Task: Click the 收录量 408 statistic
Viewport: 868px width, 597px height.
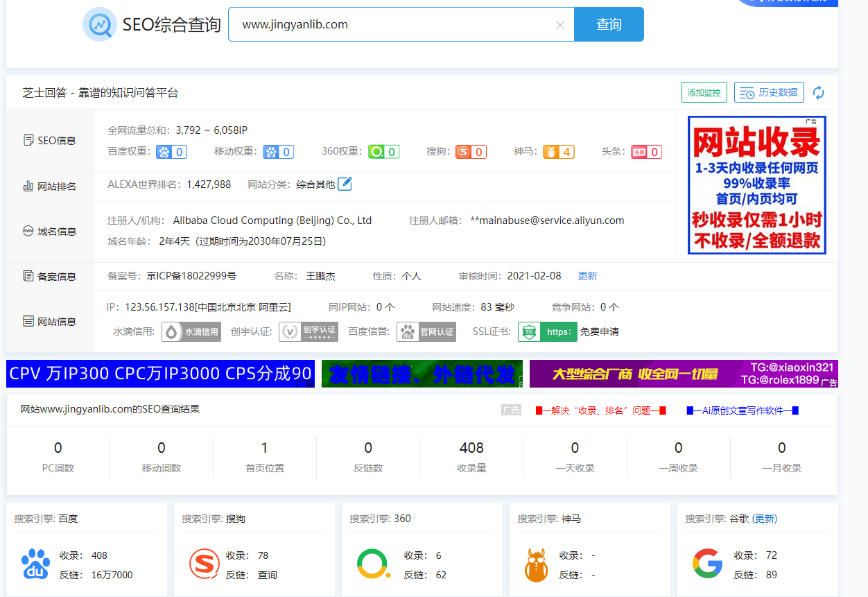Action: click(471, 457)
